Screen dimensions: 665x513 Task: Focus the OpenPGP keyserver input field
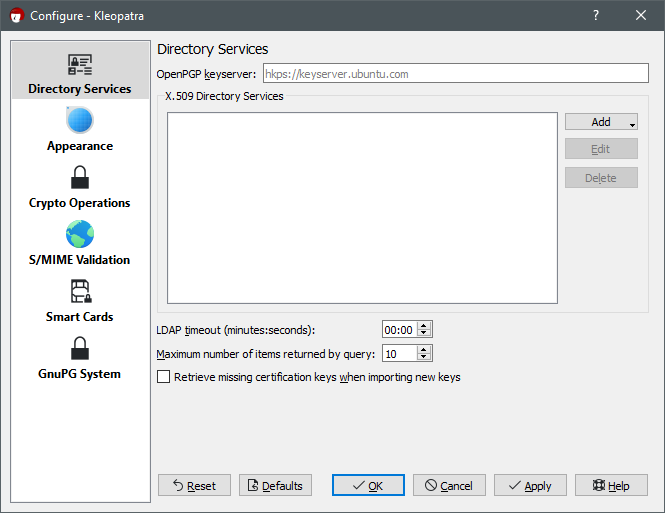tap(455, 73)
